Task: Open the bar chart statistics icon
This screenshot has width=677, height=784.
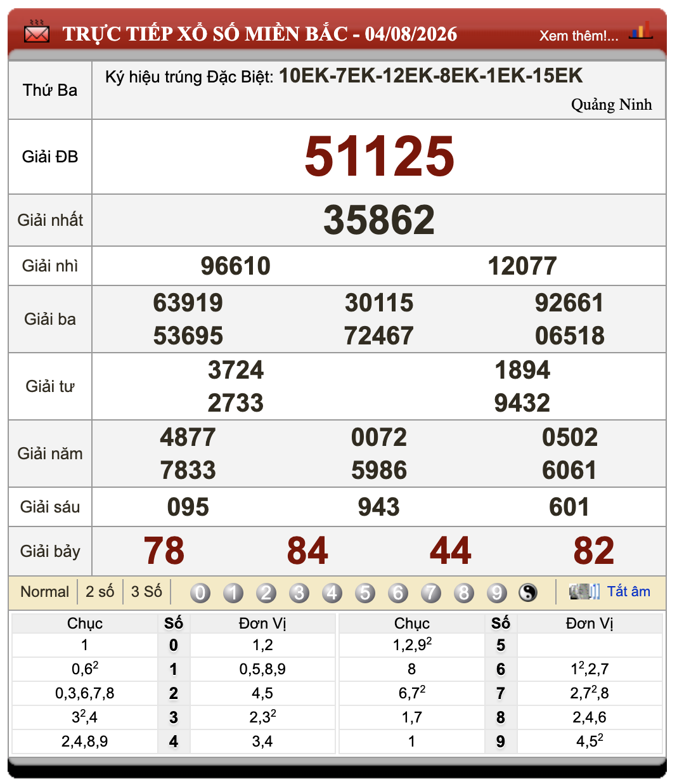Action: (x=640, y=30)
